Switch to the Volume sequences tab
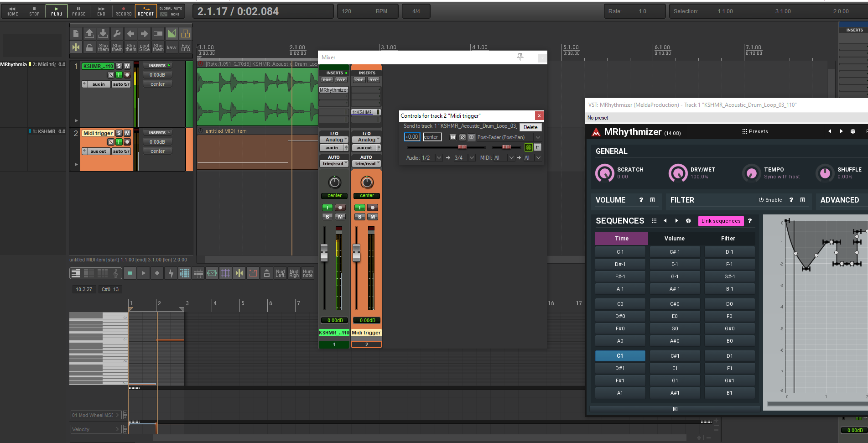 [x=674, y=239]
